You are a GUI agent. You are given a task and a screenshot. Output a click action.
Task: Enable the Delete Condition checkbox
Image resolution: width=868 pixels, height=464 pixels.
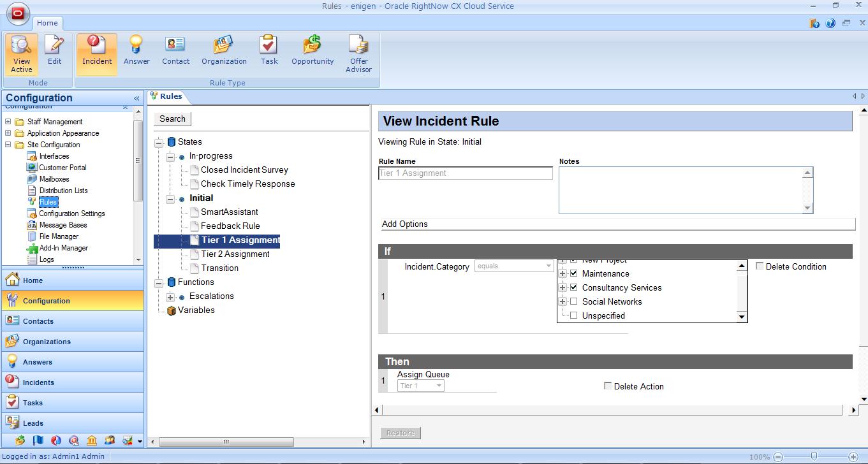[x=760, y=266]
